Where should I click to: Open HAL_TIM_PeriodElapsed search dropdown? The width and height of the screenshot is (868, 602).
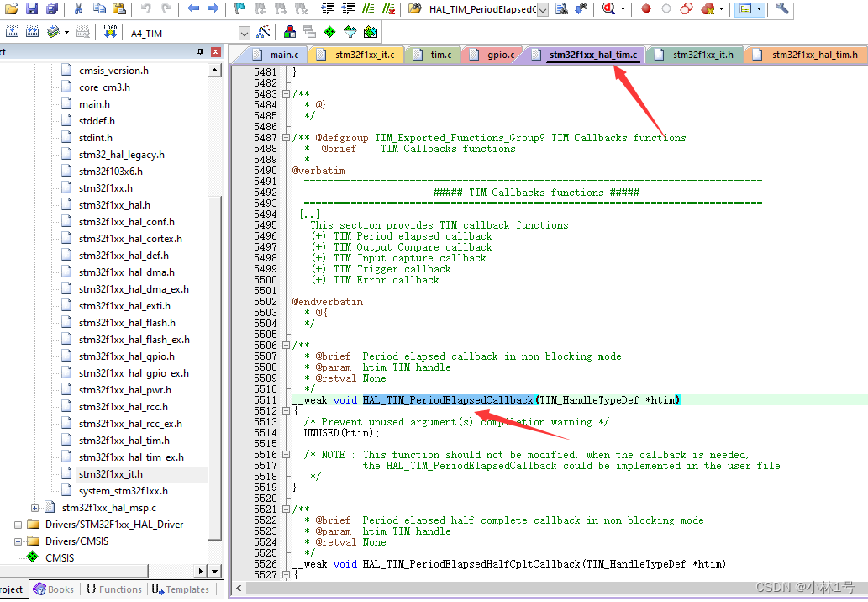coord(543,10)
